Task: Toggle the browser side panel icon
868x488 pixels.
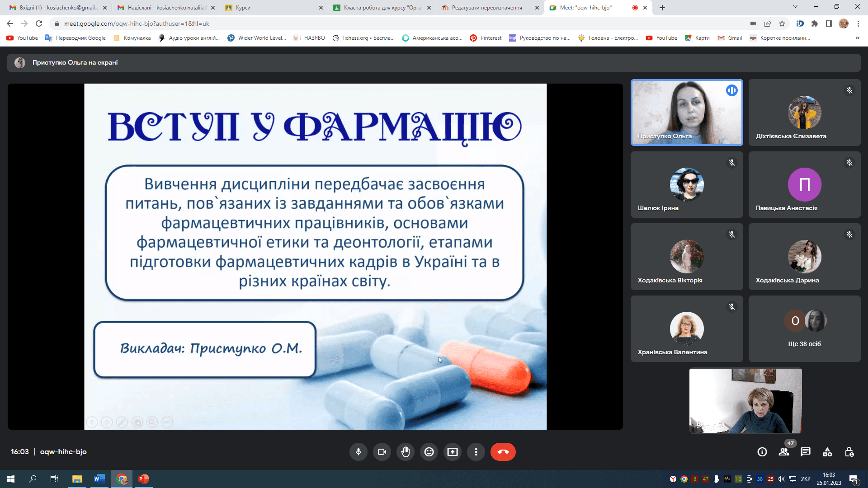Action: [x=829, y=23]
